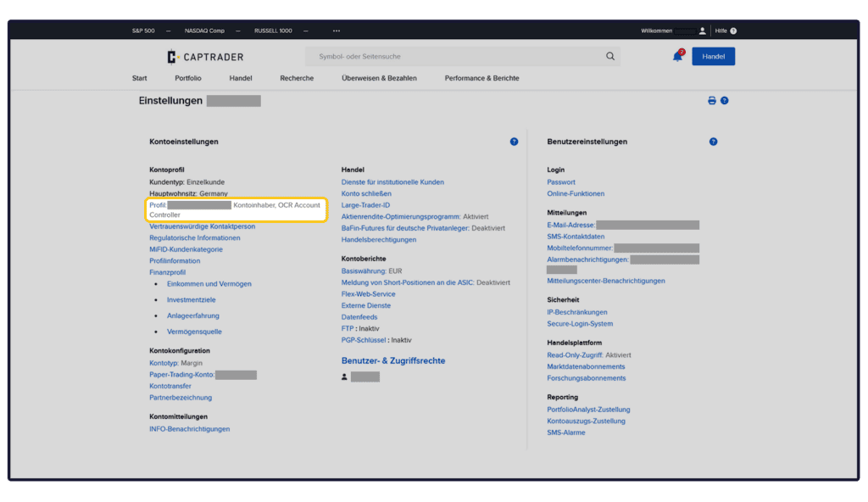
Task: Open Kontotransfer link
Action: 170,386
